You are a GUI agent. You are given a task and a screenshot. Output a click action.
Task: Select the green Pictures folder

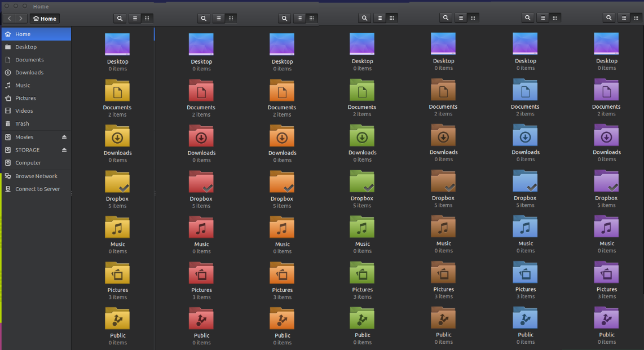pos(362,272)
